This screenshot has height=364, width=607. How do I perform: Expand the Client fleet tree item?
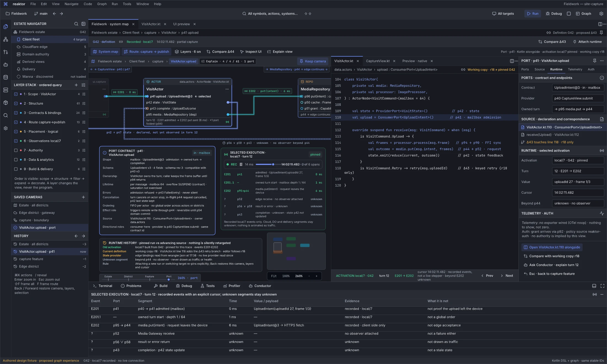(50, 39)
